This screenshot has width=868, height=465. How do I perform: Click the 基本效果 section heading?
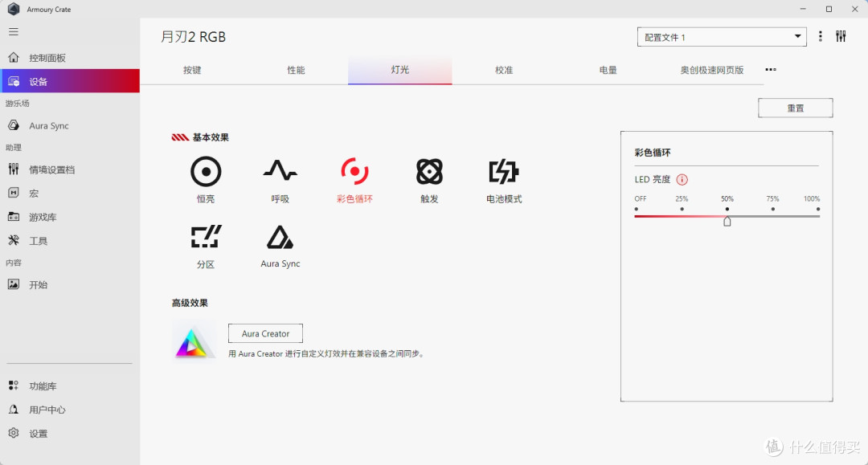tap(211, 137)
